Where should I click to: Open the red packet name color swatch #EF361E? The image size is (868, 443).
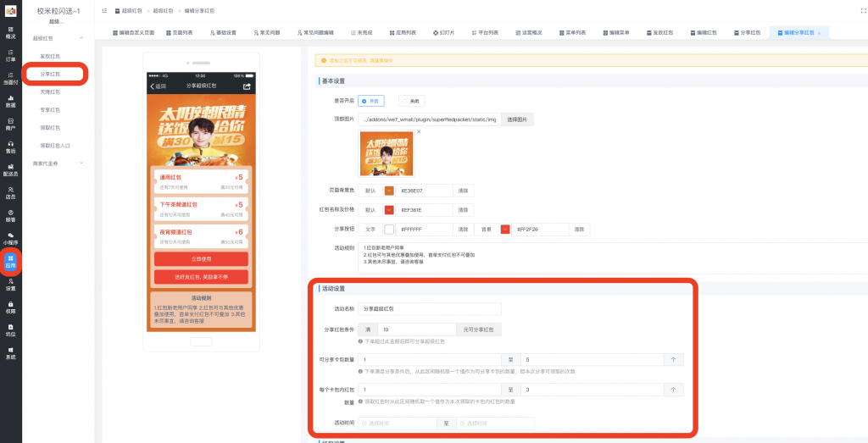click(x=389, y=210)
